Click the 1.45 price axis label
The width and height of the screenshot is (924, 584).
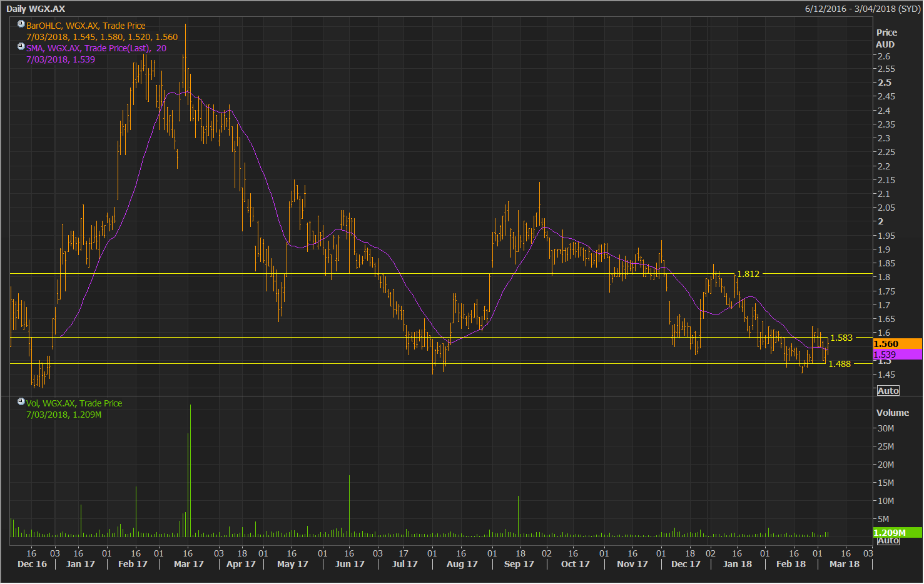tap(886, 375)
